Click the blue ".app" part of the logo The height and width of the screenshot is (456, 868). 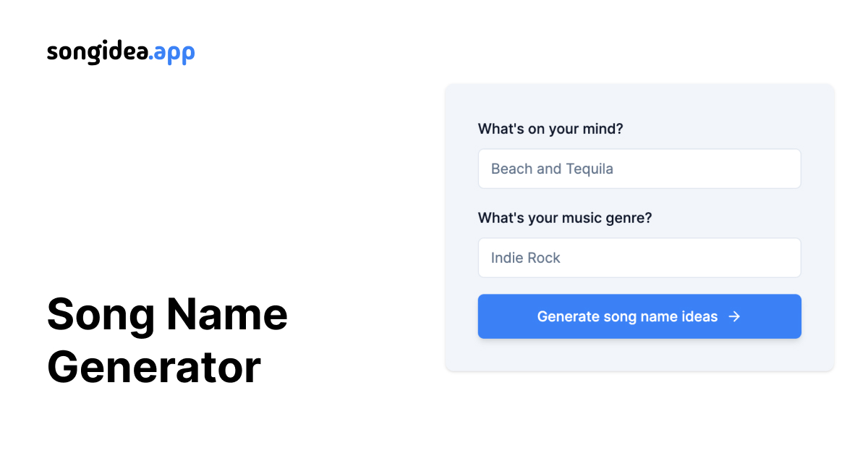tap(172, 54)
